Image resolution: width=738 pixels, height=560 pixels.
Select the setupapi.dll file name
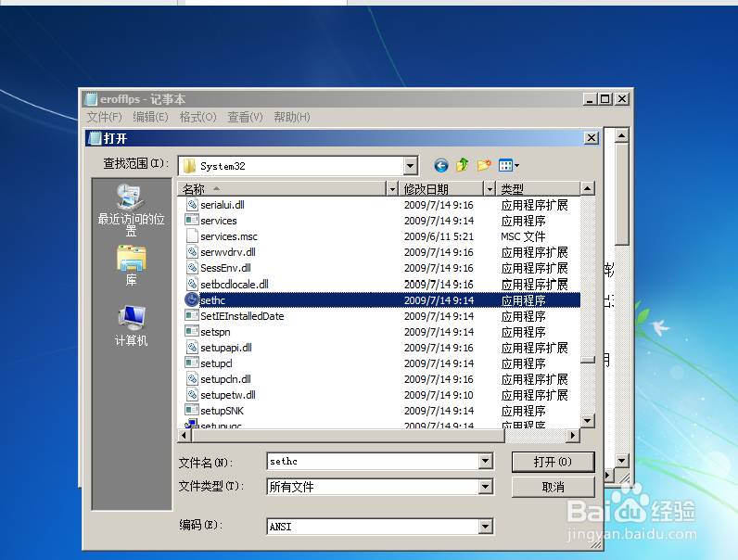pyautogui.click(x=226, y=348)
